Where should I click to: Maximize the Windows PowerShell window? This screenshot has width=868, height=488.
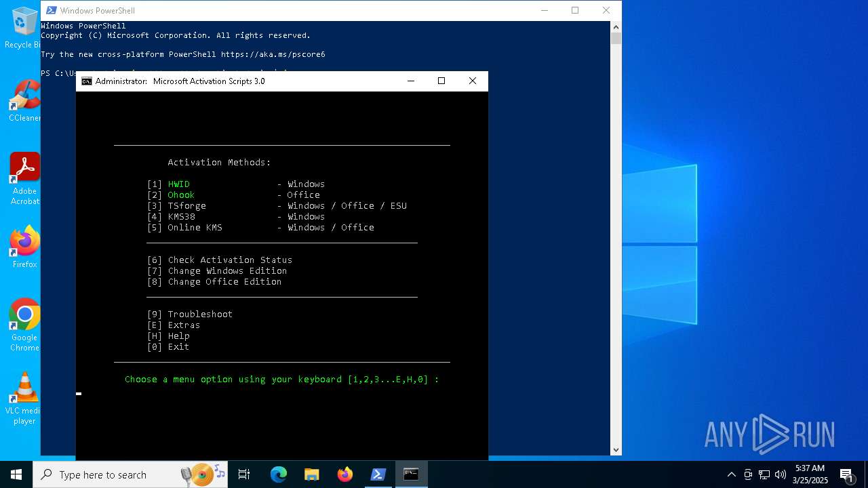[x=575, y=10]
